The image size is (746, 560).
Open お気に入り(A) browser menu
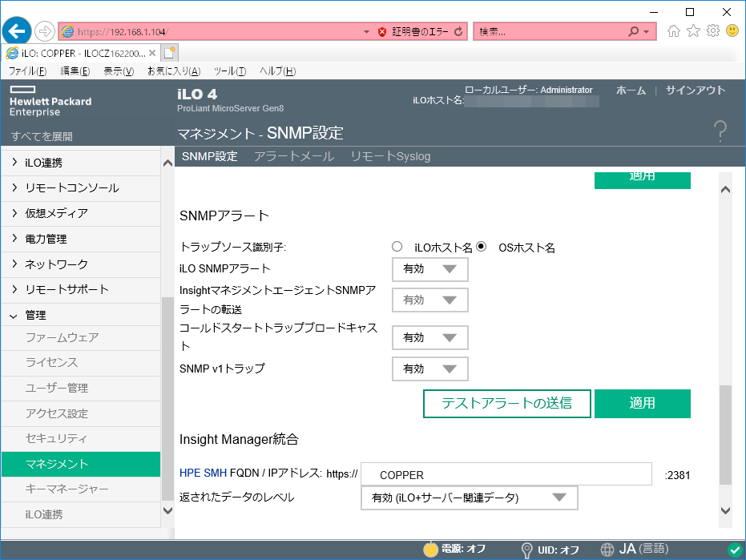(174, 71)
